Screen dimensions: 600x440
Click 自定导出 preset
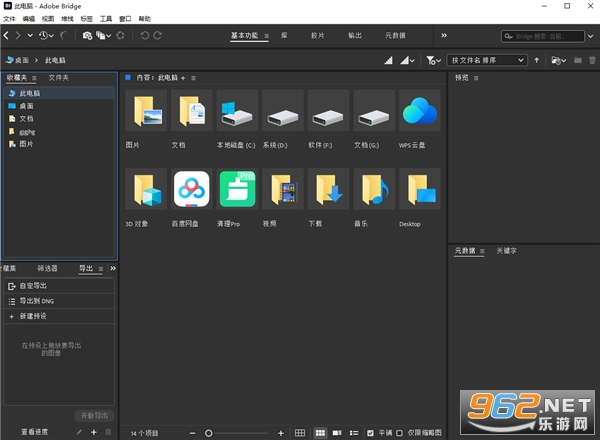59,286
